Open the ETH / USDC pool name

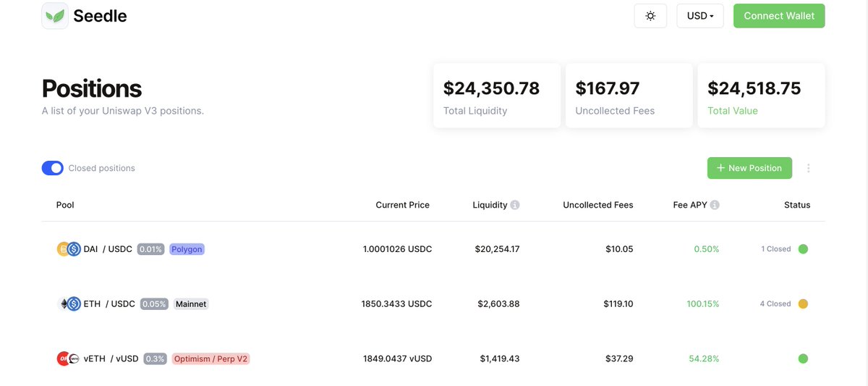tap(109, 304)
